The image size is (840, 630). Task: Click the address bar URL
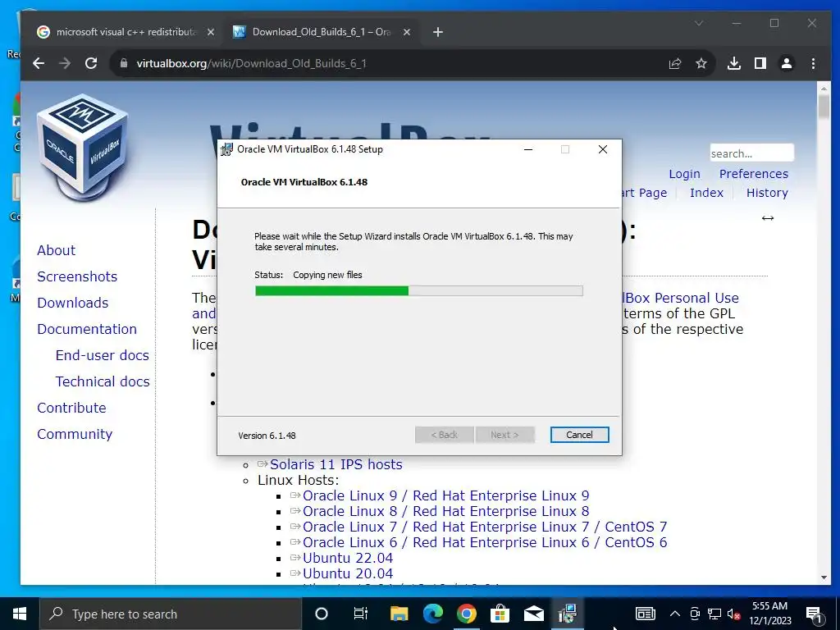coord(251,63)
